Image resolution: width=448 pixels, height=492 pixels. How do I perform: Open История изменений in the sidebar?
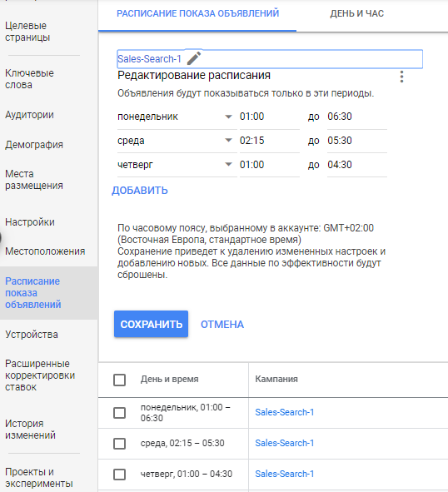point(30,430)
